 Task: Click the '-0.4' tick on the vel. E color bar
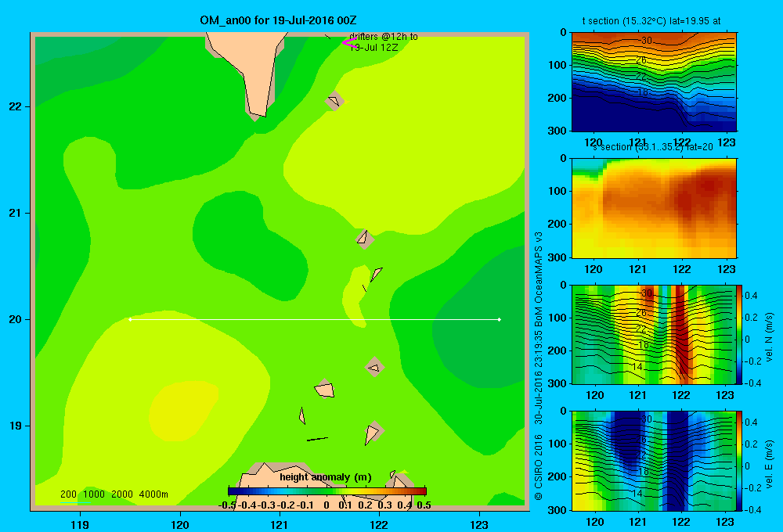click(x=752, y=509)
